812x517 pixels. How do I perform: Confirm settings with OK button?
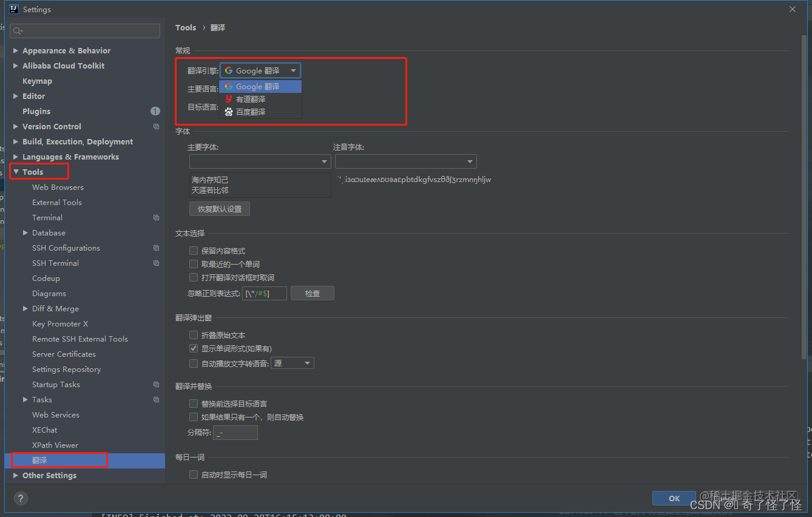pyautogui.click(x=674, y=498)
